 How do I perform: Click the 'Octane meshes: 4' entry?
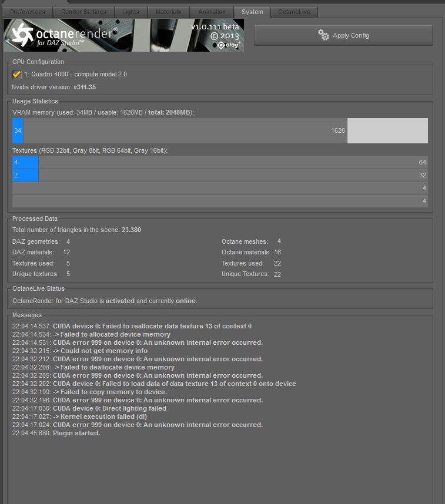pos(251,241)
